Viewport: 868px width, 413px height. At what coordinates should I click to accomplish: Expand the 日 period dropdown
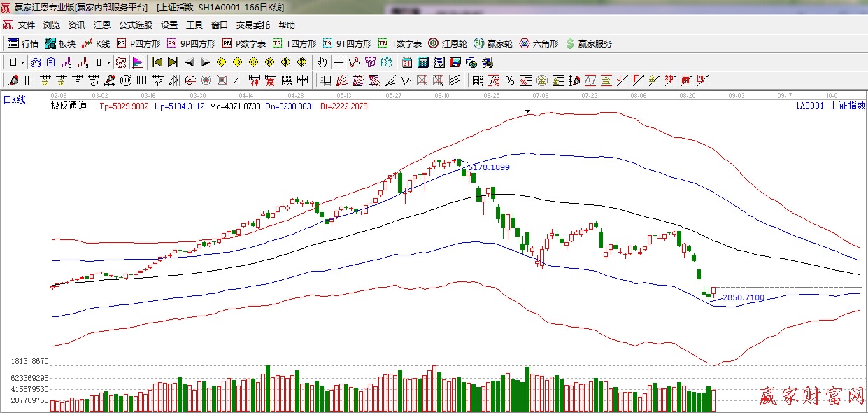(x=22, y=62)
